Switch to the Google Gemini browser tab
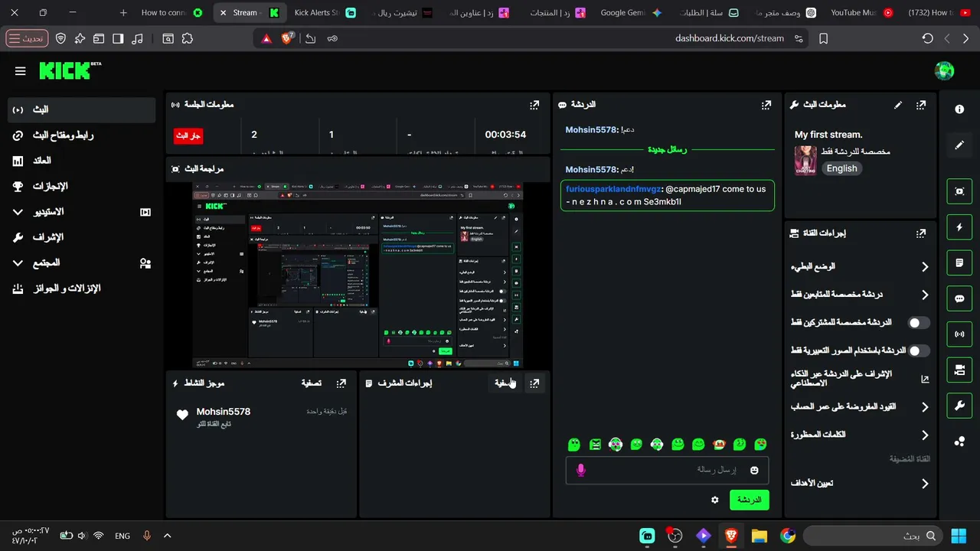The image size is (980, 551). (631, 13)
